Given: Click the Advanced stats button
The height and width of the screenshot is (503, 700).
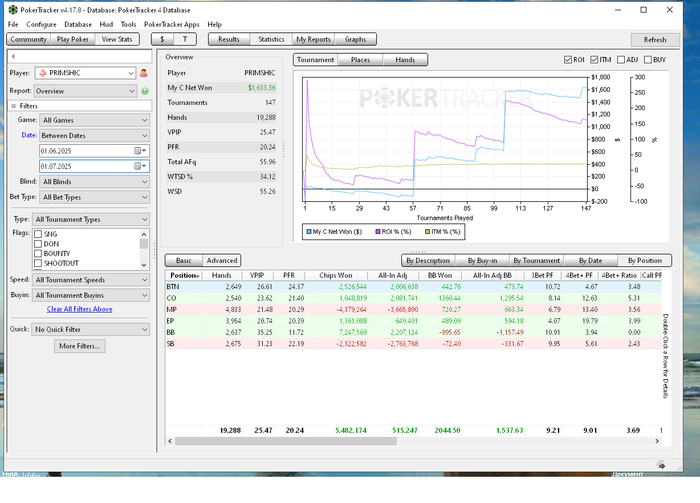Looking at the screenshot, I should (221, 260).
